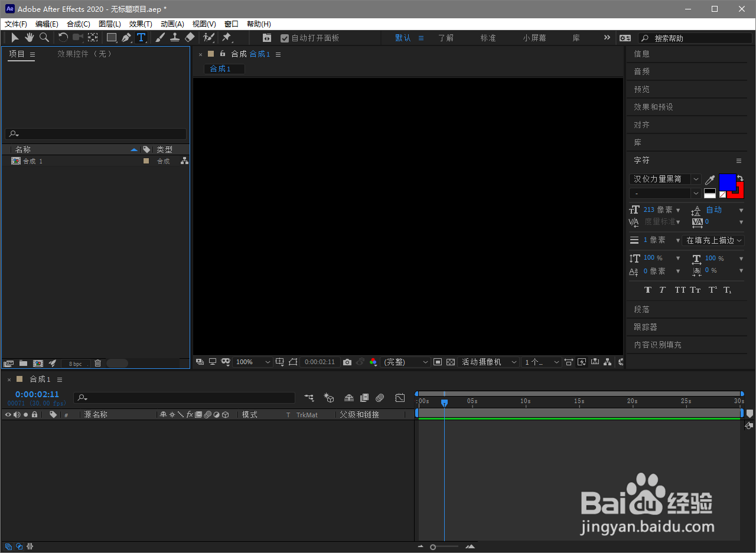Expand the 效果和预设 panel

pyautogui.click(x=654, y=107)
